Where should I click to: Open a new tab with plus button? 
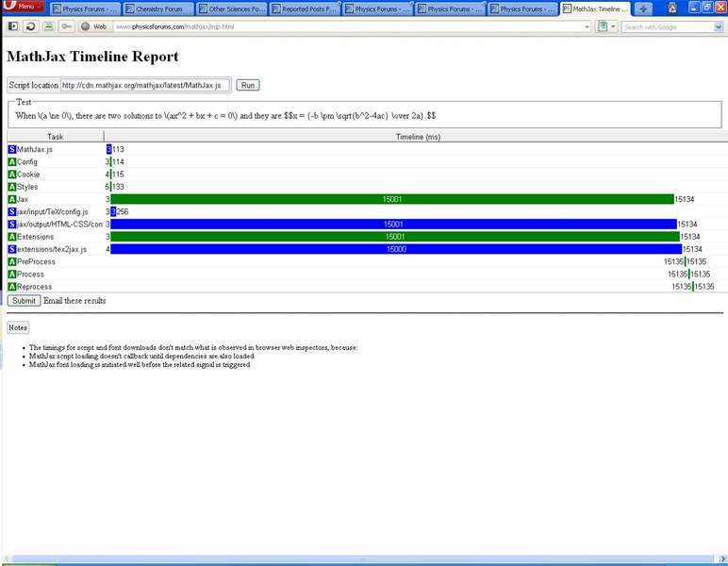pos(643,8)
